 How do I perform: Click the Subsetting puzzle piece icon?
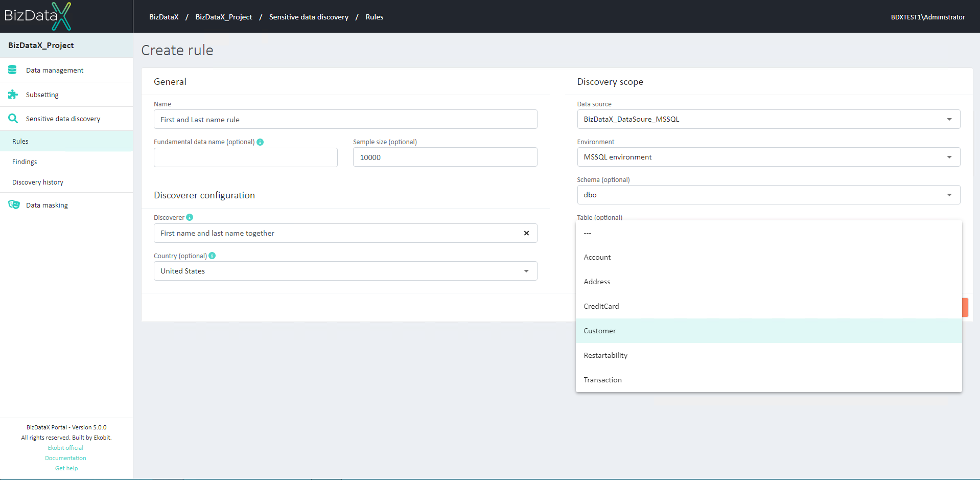click(x=13, y=94)
